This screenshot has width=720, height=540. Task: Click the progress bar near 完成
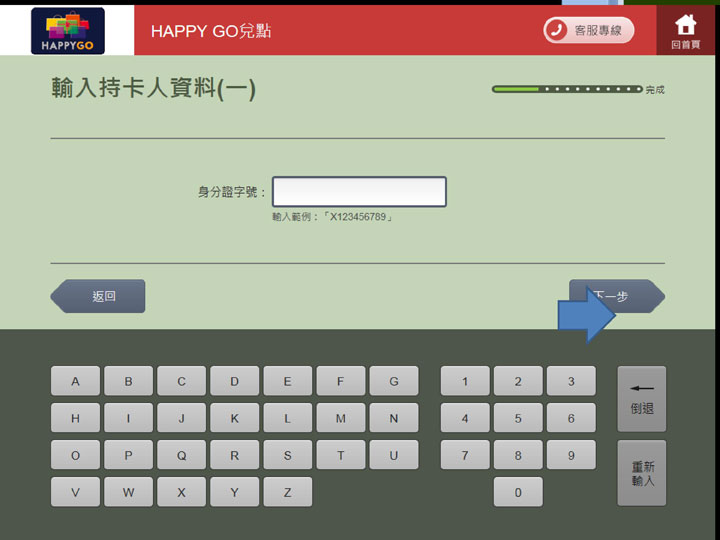[x=567, y=89]
